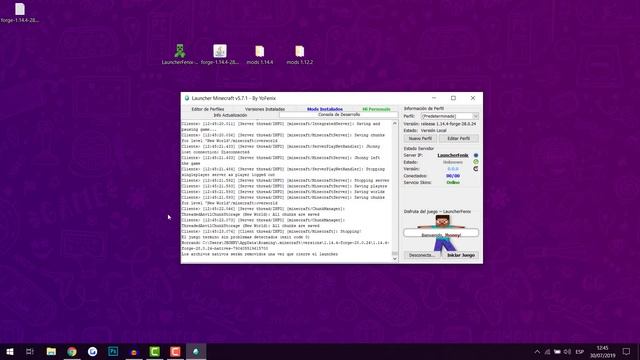The width and height of the screenshot is (640, 360).
Task: Open the blue G app in taskbar
Action: point(93,351)
